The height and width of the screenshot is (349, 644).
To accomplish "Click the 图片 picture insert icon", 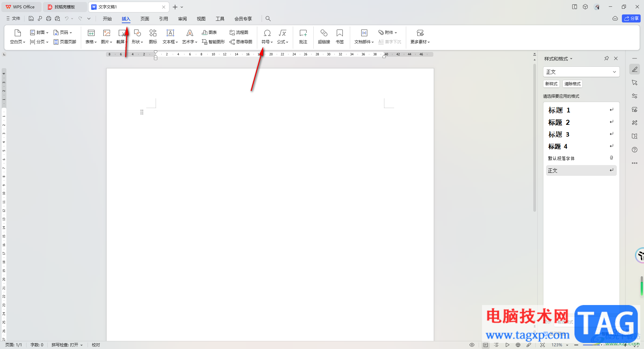I will pyautogui.click(x=107, y=33).
